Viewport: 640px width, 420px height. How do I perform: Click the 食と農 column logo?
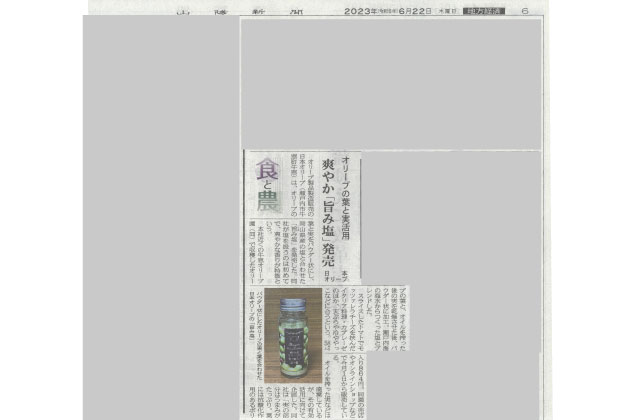click(x=268, y=184)
